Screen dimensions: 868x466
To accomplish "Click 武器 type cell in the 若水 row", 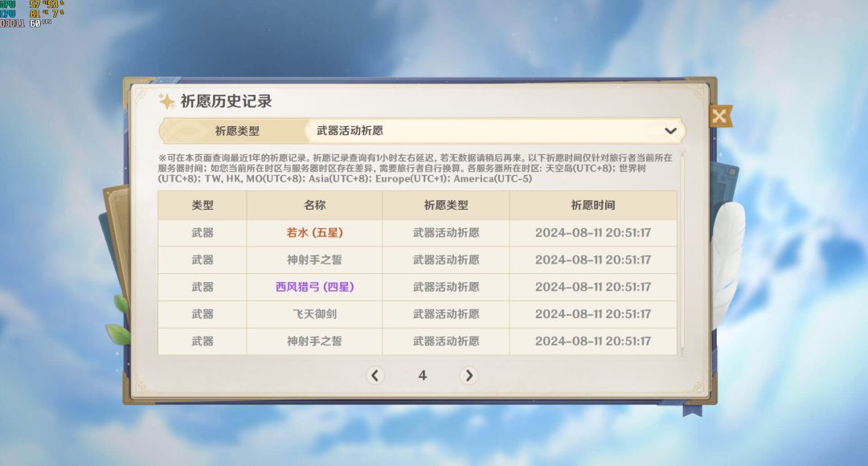I will point(203,233).
